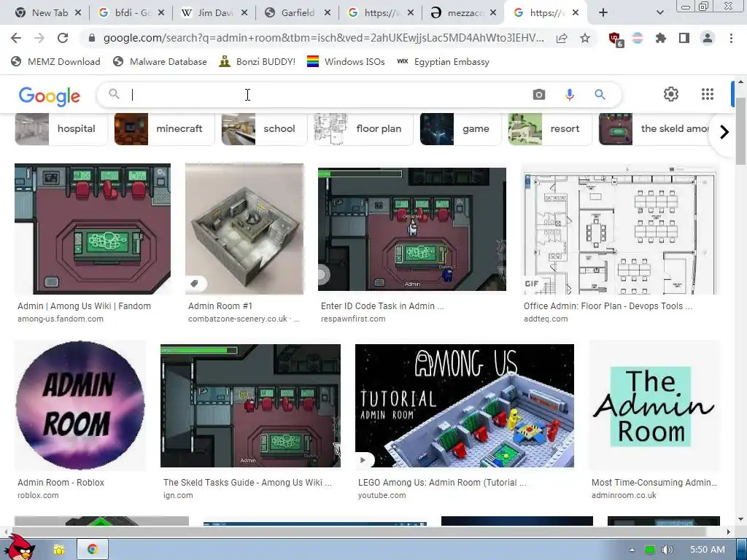
Task: Click the URL address bar
Action: [323, 38]
